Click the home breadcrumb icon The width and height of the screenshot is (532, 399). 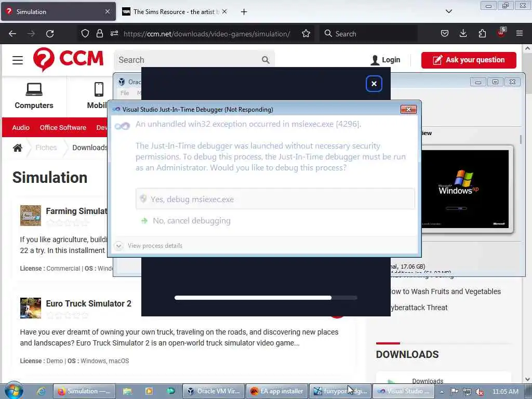tap(18, 148)
